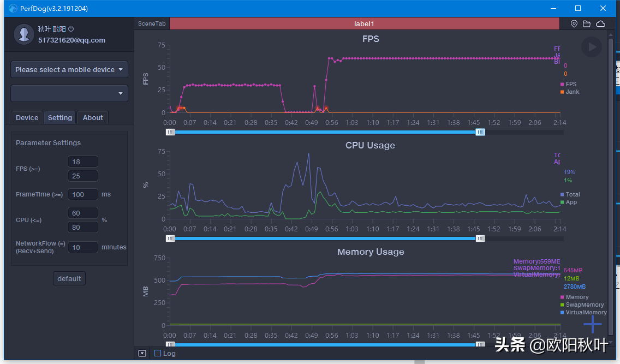Open the empty app selection dropdown
620x364 pixels.
[x=69, y=93]
